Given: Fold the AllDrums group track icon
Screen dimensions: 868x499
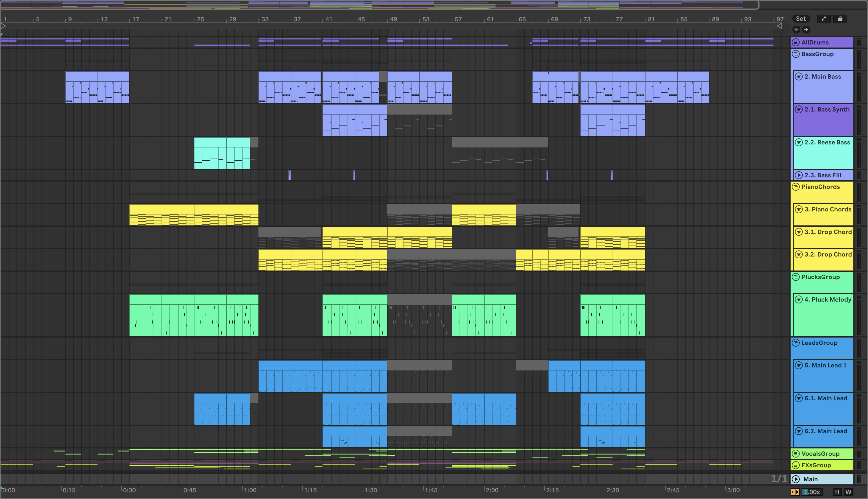Looking at the screenshot, I should point(796,43).
